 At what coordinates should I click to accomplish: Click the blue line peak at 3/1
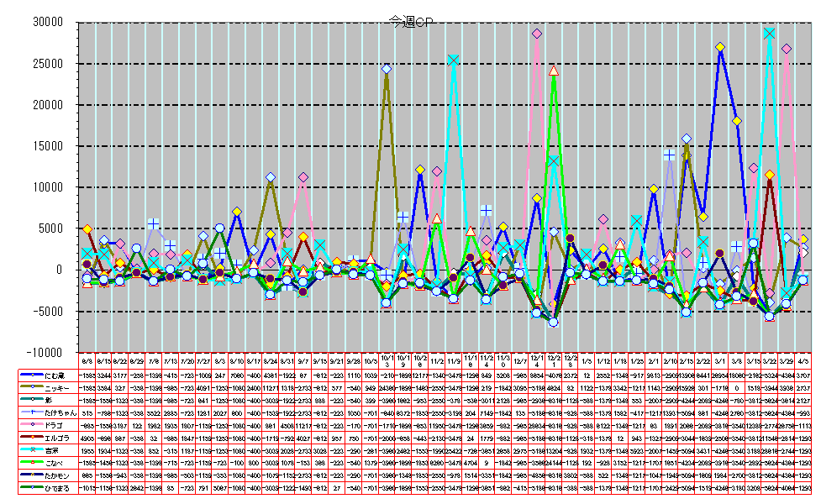click(719, 47)
